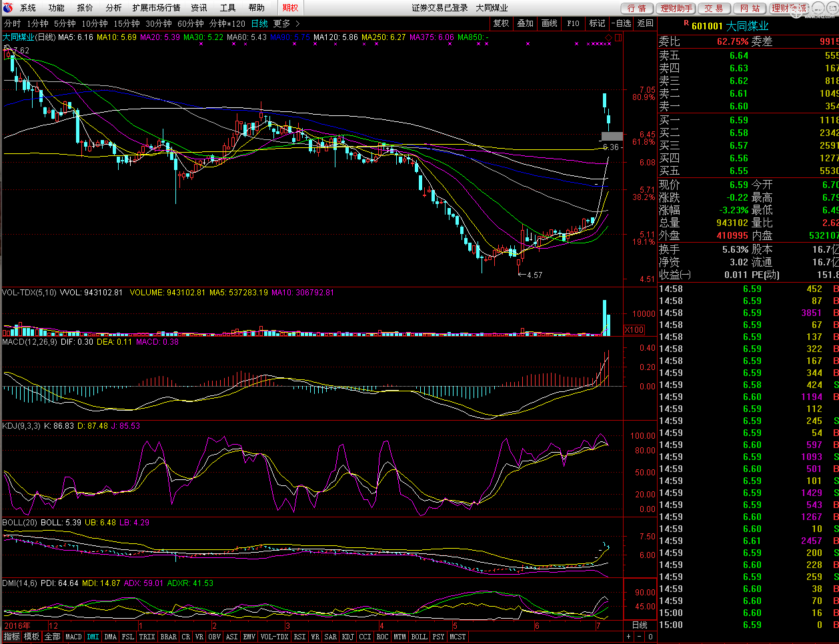Image resolution: width=839 pixels, height=644 pixels.
Task: Click -自选 to remove from watchlist
Action: (621, 23)
